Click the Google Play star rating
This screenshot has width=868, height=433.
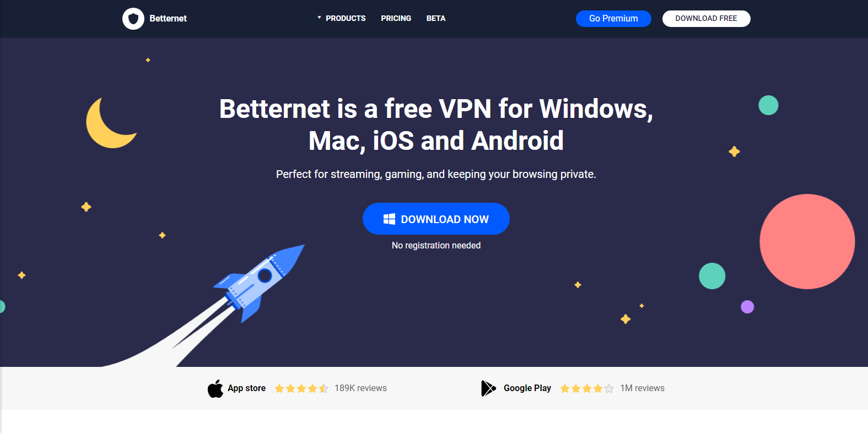[x=587, y=388]
